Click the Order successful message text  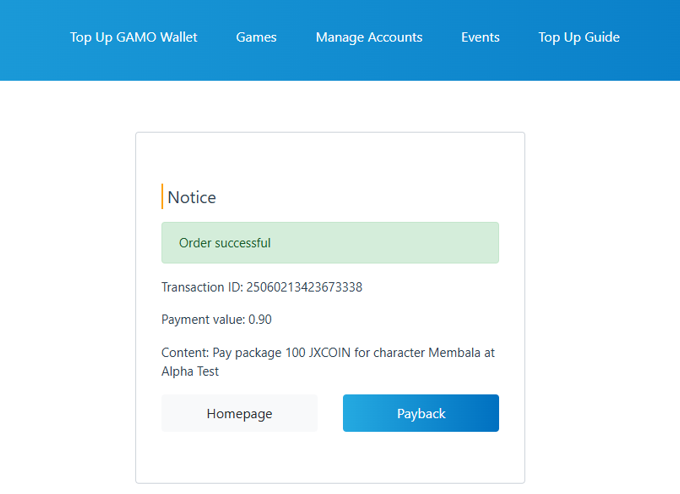pyautogui.click(x=225, y=243)
